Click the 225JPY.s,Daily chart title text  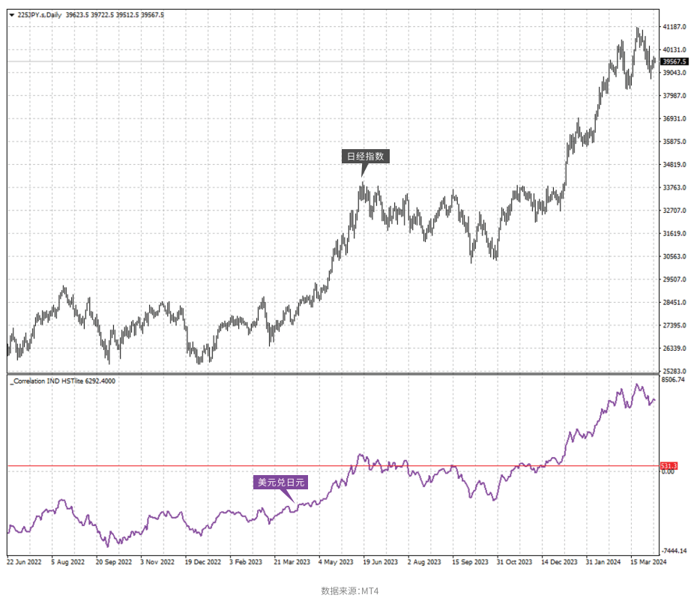[x=39, y=15]
